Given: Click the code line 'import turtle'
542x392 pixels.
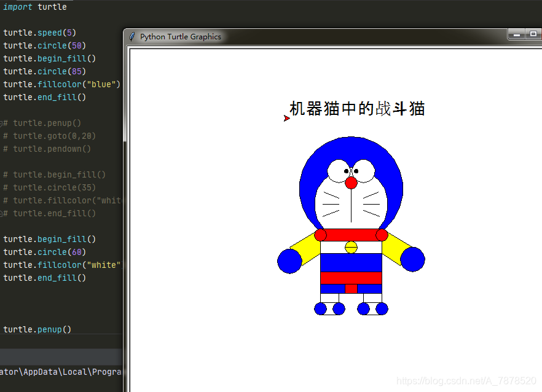Looking at the screenshot, I should 35,7.
